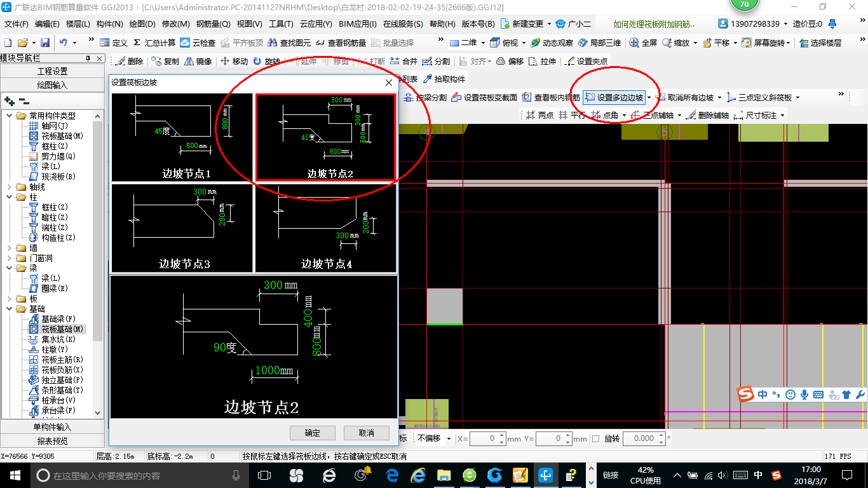Image resolution: width=868 pixels, height=488 pixels.
Task: Click 合并 merge tool
Action: [x=404, y=62]
